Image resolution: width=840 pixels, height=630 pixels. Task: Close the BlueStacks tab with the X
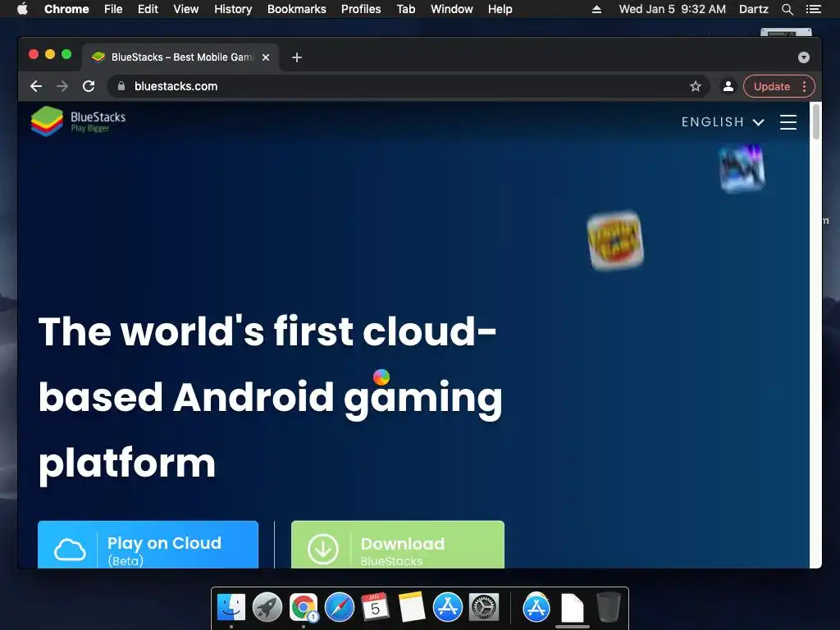[266, 57]
